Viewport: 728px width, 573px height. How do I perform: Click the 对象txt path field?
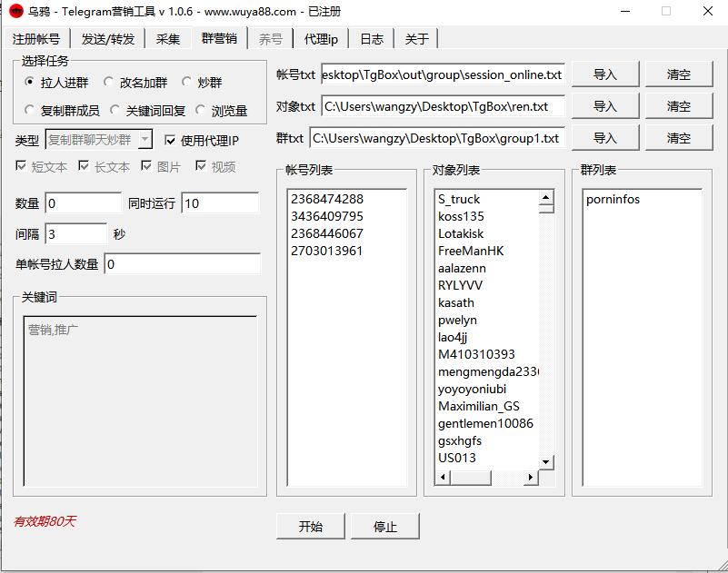point(443,106)
